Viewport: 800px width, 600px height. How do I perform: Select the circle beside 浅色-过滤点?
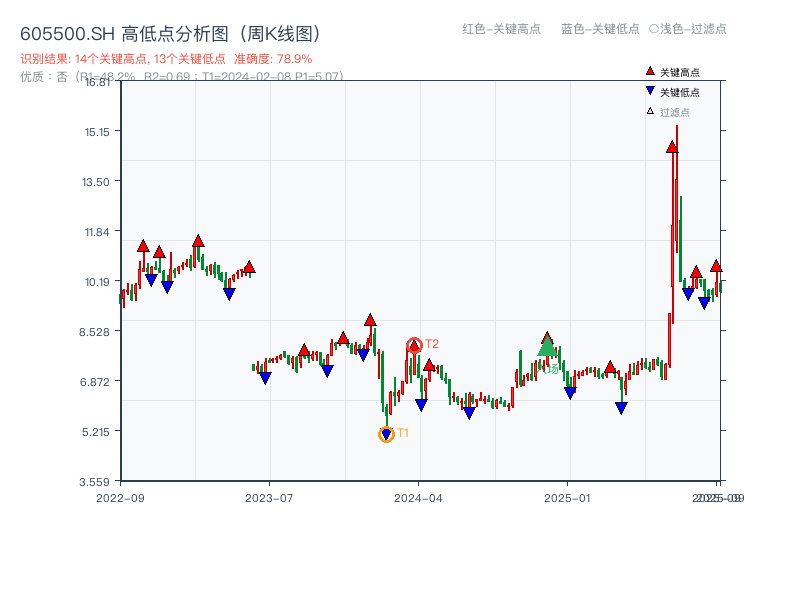pyautogui.click(x=654, y=29)
